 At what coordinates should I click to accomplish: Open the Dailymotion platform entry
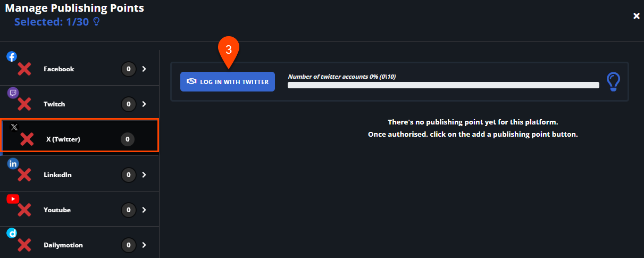(x=79, y=243)
